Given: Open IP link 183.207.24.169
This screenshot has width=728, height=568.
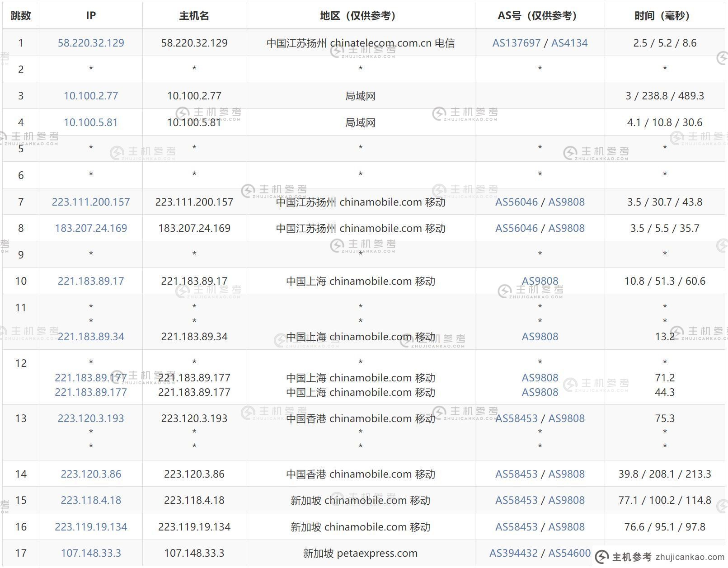Looking at the screenshot, I should click(91, 228).
